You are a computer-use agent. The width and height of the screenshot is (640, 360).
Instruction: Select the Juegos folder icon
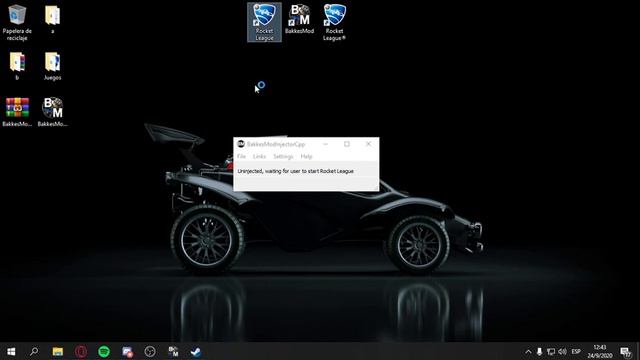[x=53, y=65]
